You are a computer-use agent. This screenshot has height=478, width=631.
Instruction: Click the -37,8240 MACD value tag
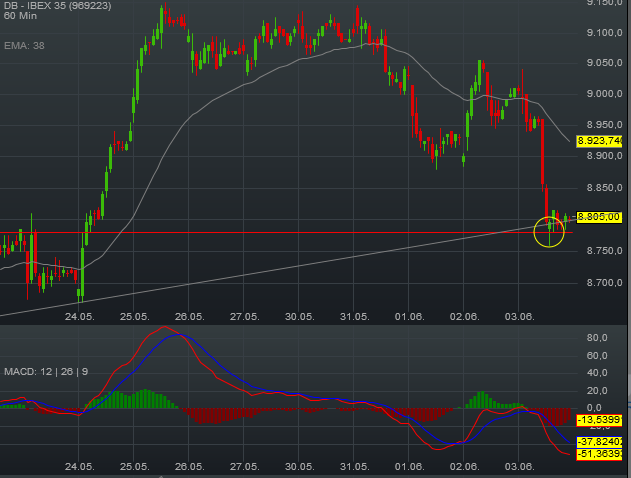pos(600,441)
